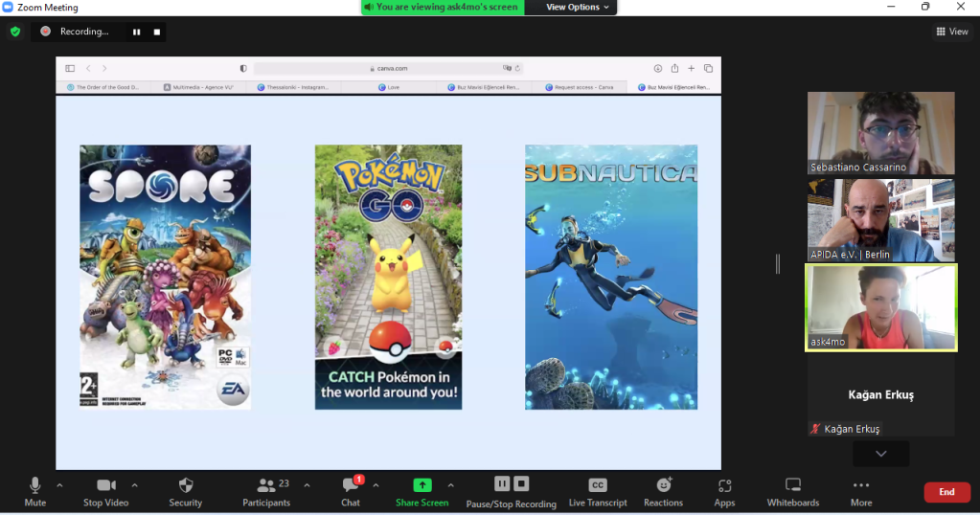980x515 pixels.
Task: Stop Video camera toggle
Action: tap(106, 485)
